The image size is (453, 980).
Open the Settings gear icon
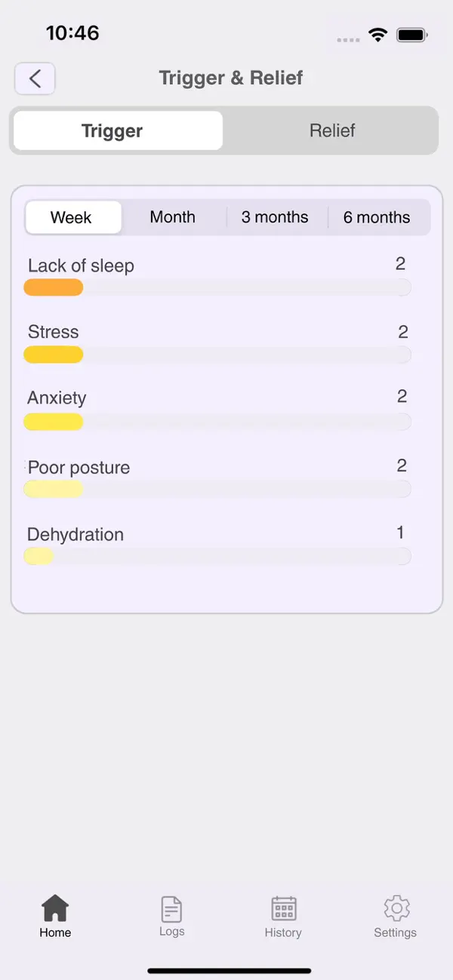(395, 908)
